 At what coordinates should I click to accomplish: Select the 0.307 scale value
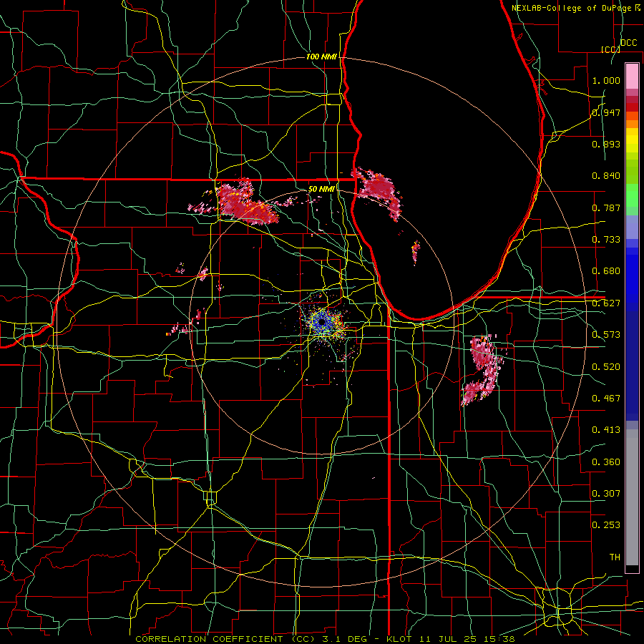pyautogui.click(x=606, y=494)
